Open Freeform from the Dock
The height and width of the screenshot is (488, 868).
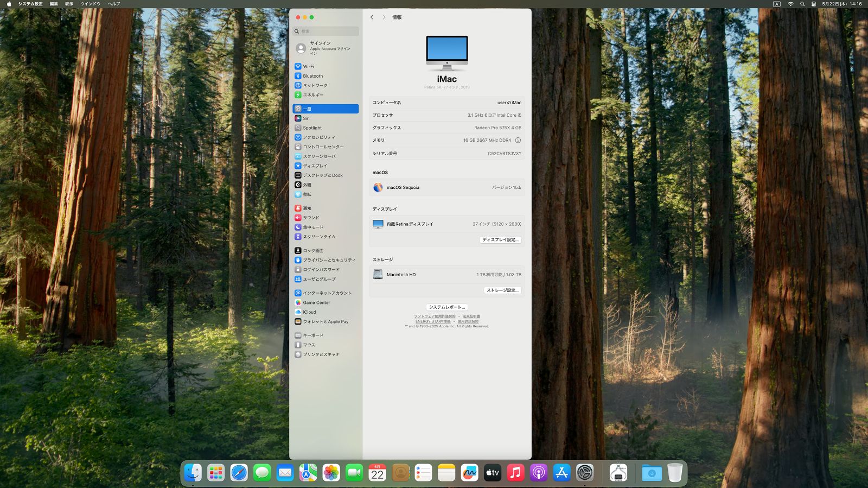pos(469,473)
